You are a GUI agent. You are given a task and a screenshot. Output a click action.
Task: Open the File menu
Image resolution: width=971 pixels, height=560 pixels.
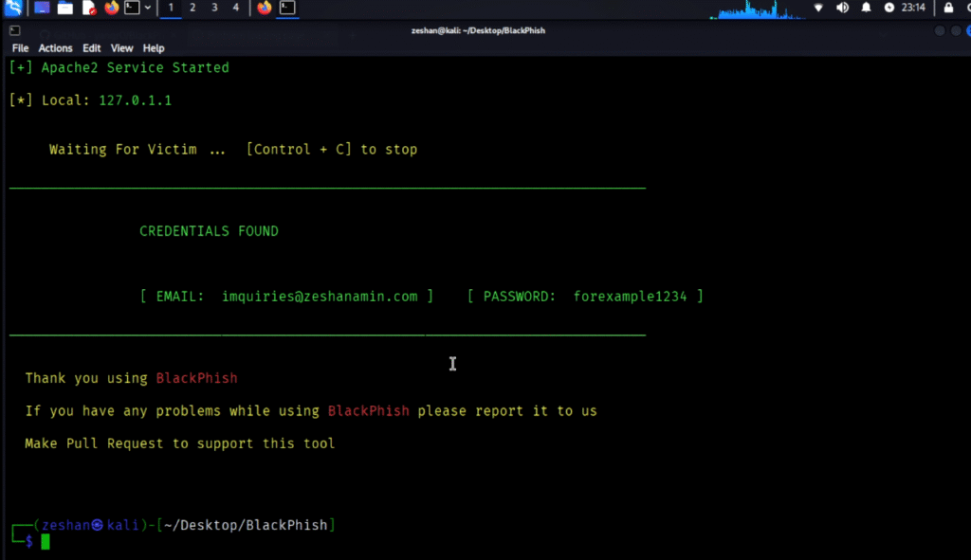[x=20, y=48]
